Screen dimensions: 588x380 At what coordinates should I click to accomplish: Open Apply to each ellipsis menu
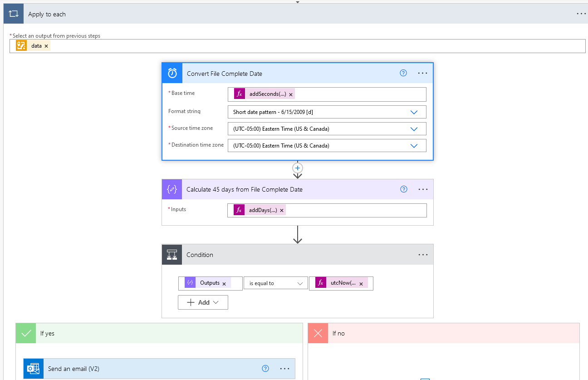581,14
